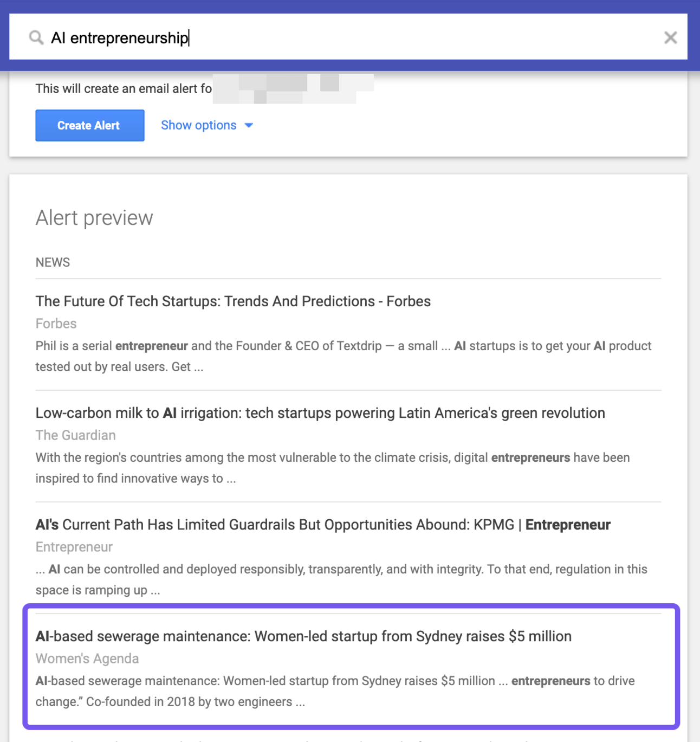Expand the arrow beside Show options
The width and height of the screenshot is (700, 742).
249,125
